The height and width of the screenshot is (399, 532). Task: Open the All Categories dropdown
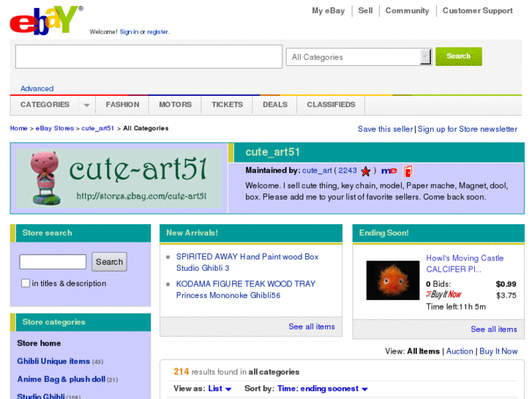pyautogui.click(x=359, y=57)
